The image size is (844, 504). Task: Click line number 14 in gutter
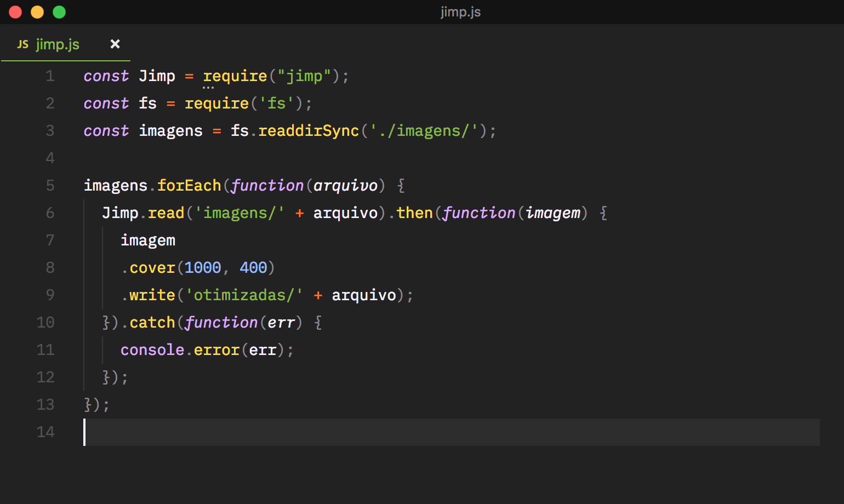pyautogui.click(x=45, y=432)
